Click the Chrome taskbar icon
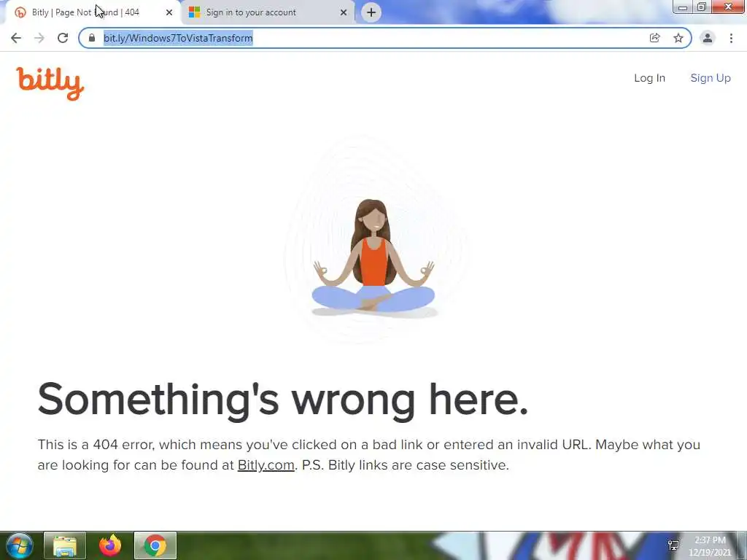Image resolution: width=747 pixels, height=560 pixels. coord(155,545)
